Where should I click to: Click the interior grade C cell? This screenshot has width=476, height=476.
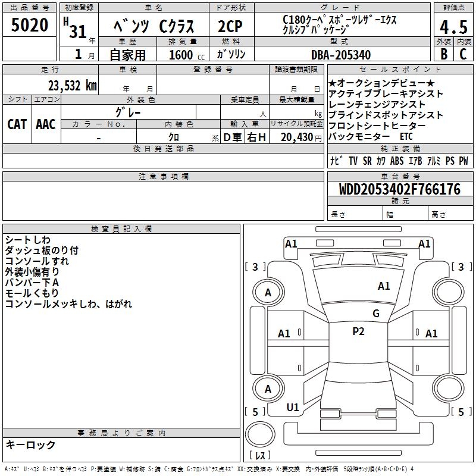click(x=462, y=54)
